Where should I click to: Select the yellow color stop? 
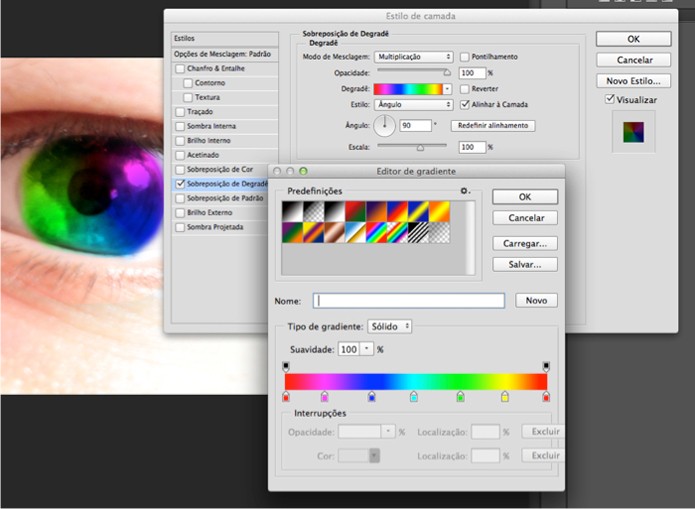point(504,397)
